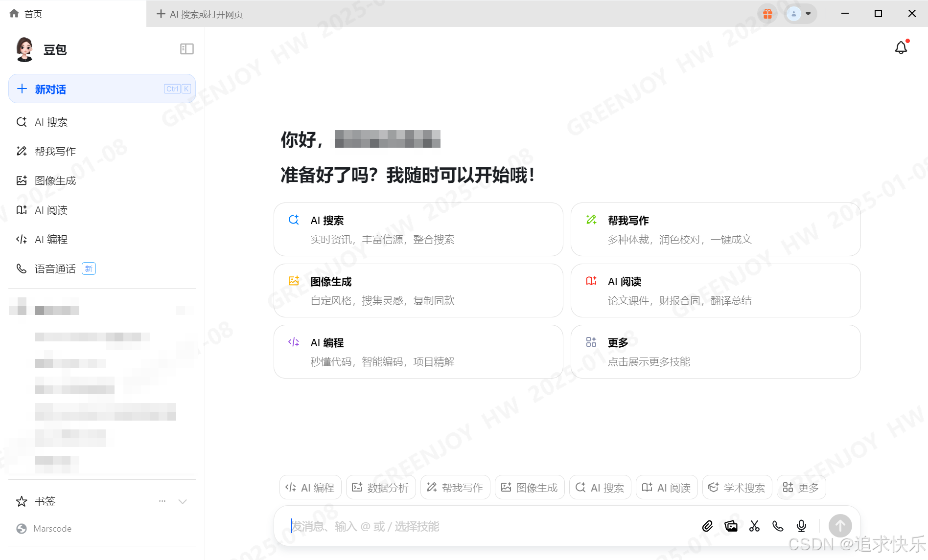Choose AI 编程 in the sidebar

tap(102, 239)
